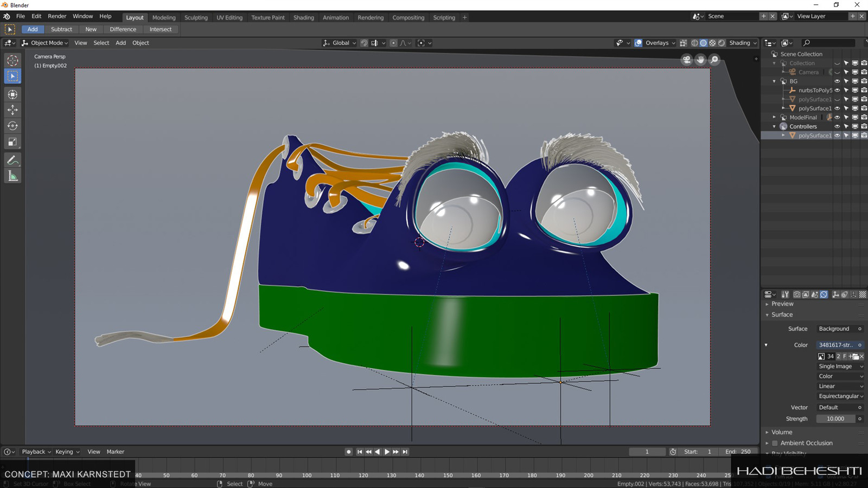Open image file via folder icon
Image resolution: width=868 pixels, height=488 pixels.
tap(856, 356)
